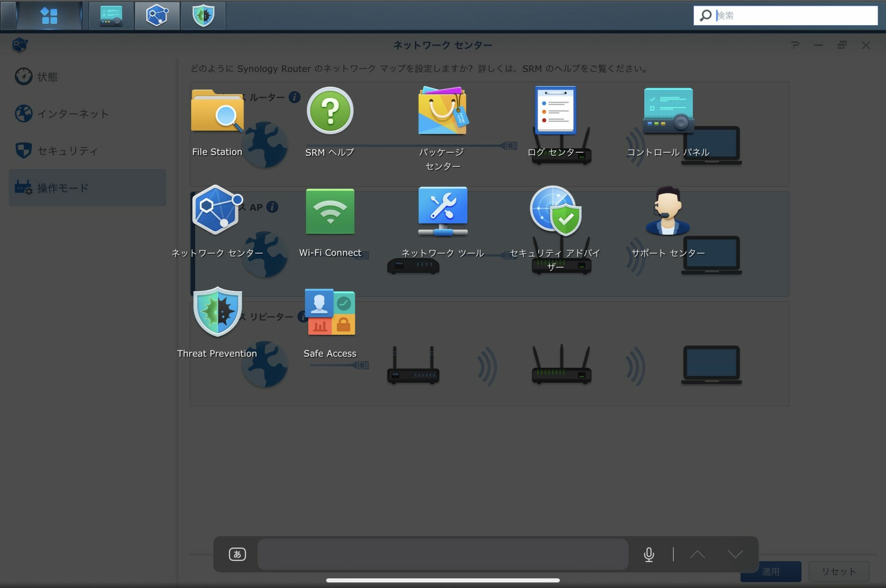Switch to Threat Prevention taskbar item
This screenshot has height=588, width=886.
[203, 15]
